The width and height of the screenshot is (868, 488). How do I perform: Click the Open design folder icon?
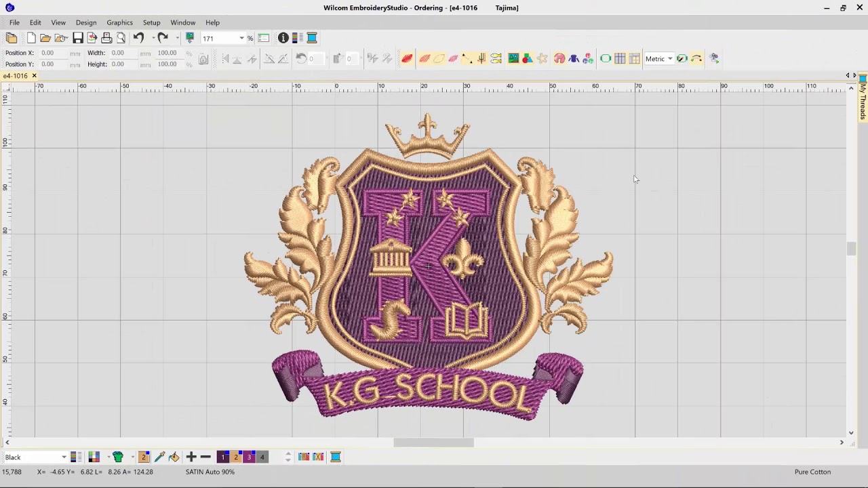click(x=45, y=38)
